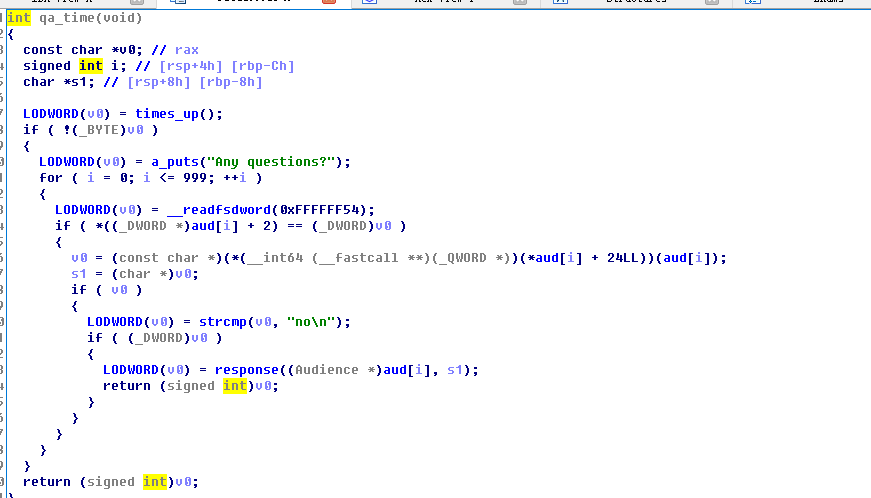The image size is (871, 498).
Task: Click v0 in the 'if ( v0 )' condition
Action: (x=119, y=290)
